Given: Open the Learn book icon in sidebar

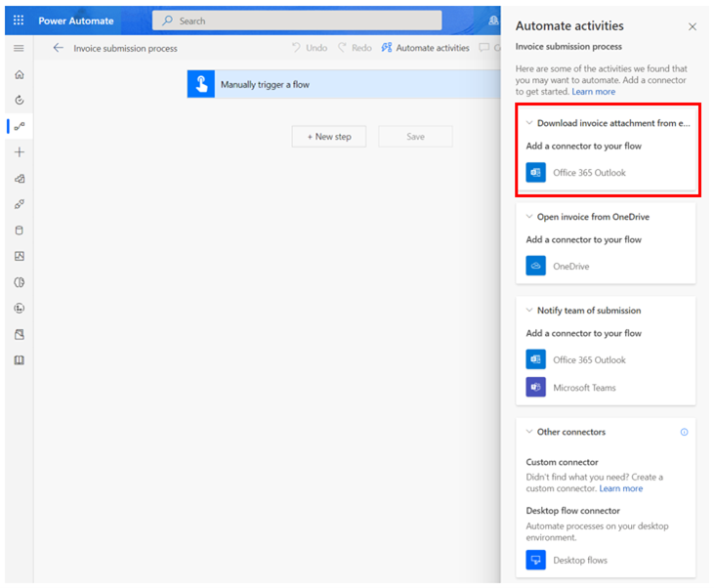Looking at the screenshot, I should click(x=20, y=360).
